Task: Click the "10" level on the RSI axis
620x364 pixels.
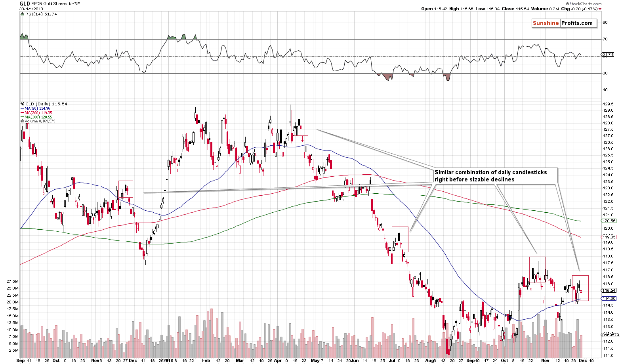Action: pos(605,90)
